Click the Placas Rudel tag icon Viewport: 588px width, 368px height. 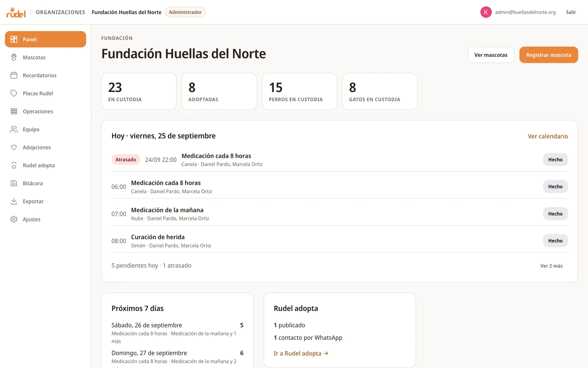coord(14,93)
